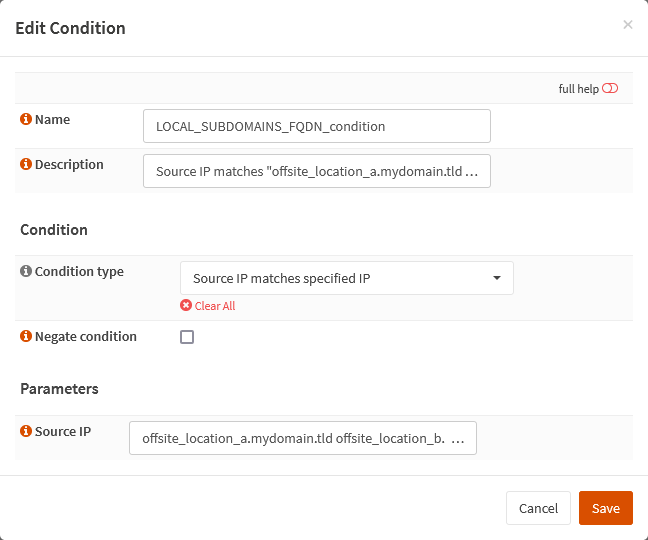Image resolution: width=648 pixels, height=540 pixels.
Task: Click the info icon beside Name
Action: (x=26, y=120)
